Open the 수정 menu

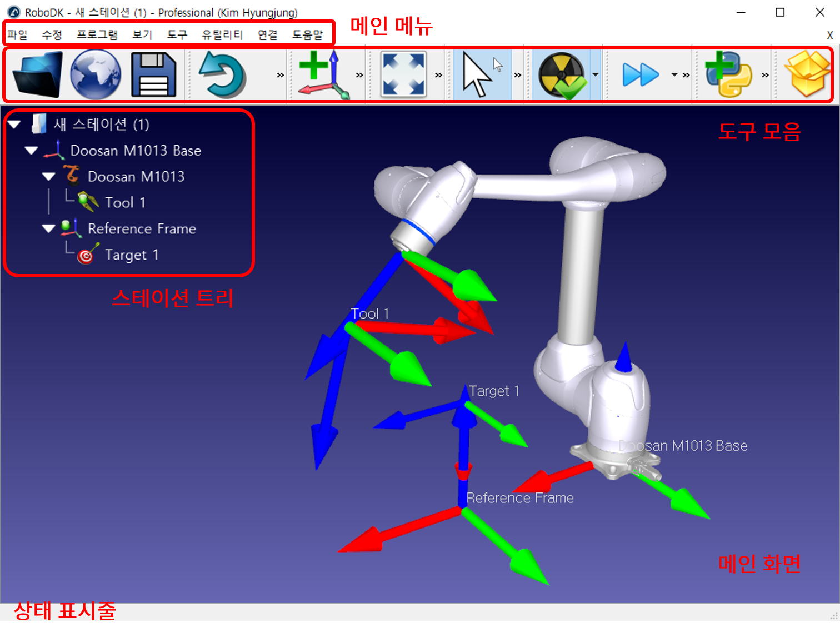click(52, 34)
